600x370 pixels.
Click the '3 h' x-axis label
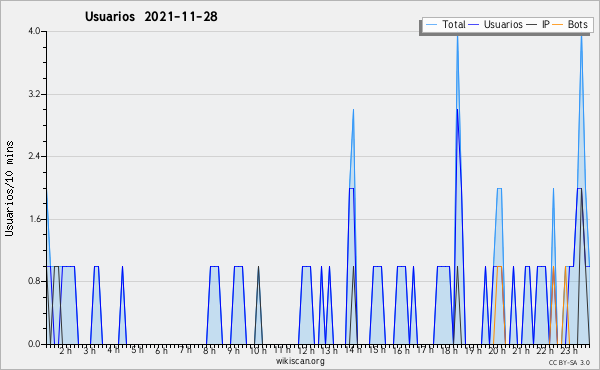(90, 351)
